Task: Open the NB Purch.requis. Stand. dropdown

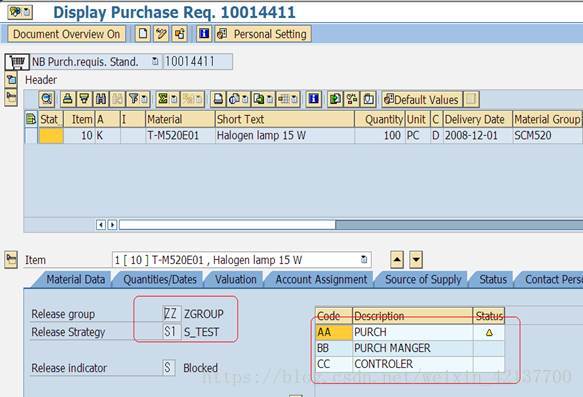Action: (x=155, y=61)
